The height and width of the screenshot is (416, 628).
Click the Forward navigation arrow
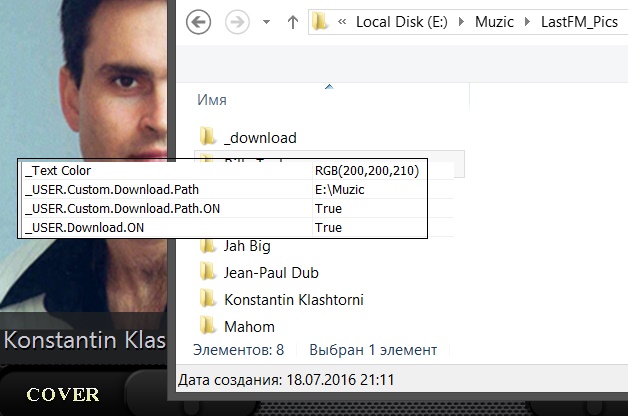click(236, 22)
